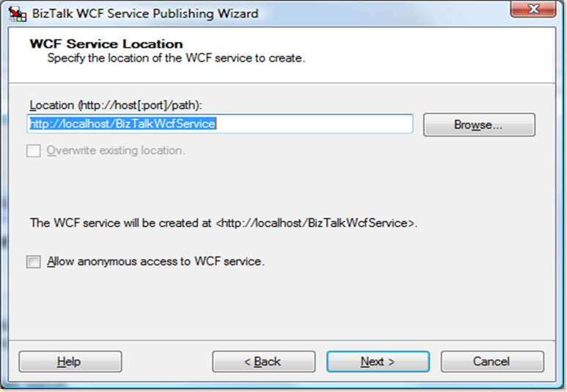Viewport: 567px width, 392px height.
Task: Click the BizTalk wizard title bar icon
Action: 12,12
